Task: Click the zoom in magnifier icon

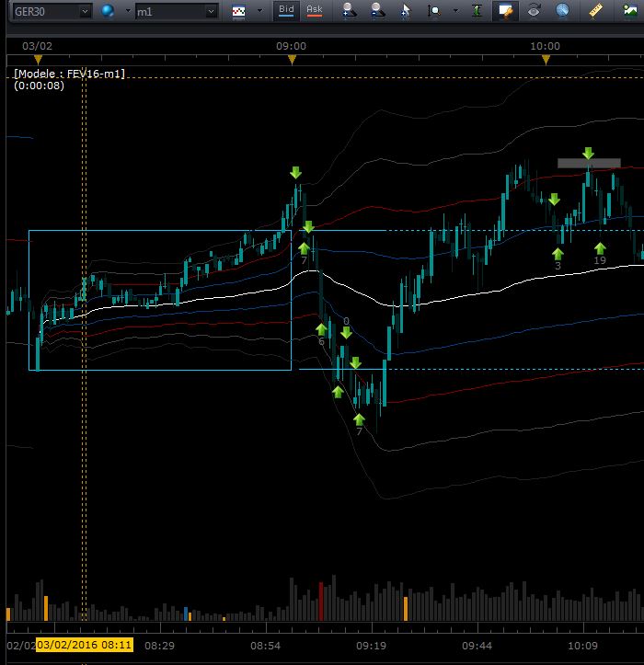Action: (x=350, y=11)
